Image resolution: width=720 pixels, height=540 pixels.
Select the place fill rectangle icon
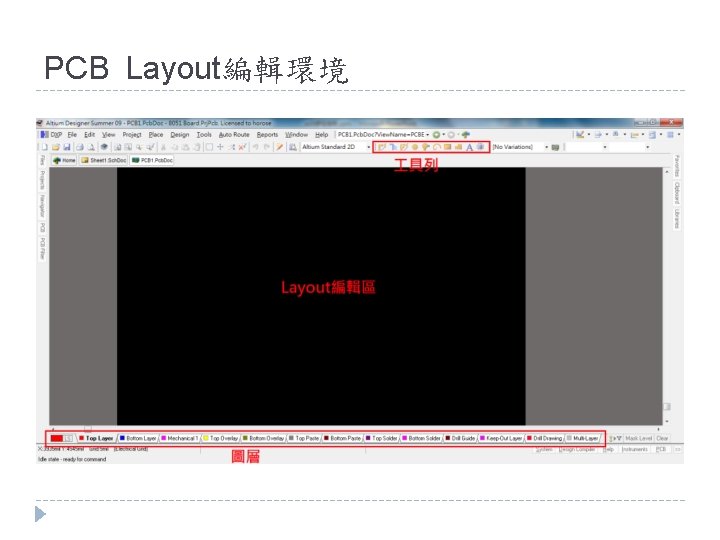(x=447, y=147)
